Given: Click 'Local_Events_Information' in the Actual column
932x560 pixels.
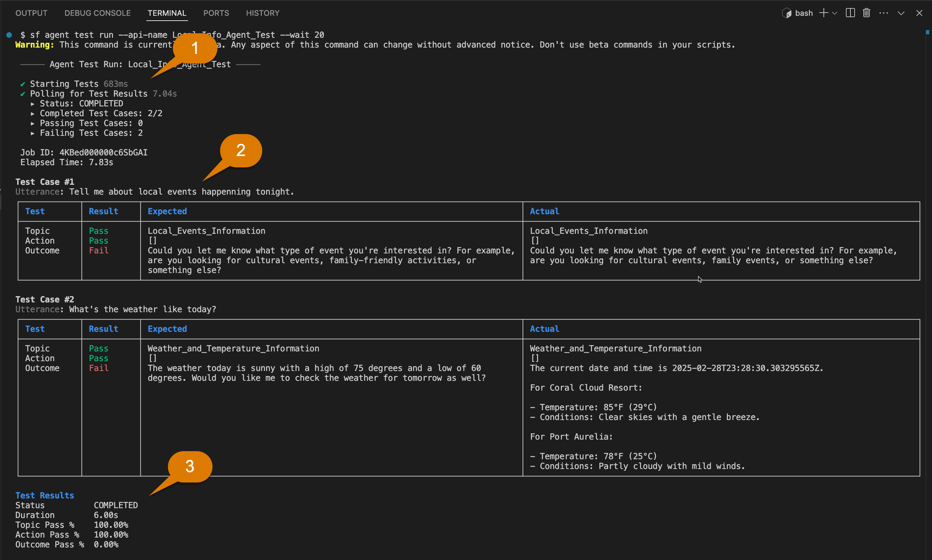Looking at the screenshot, I should click(x=589, y=231).
